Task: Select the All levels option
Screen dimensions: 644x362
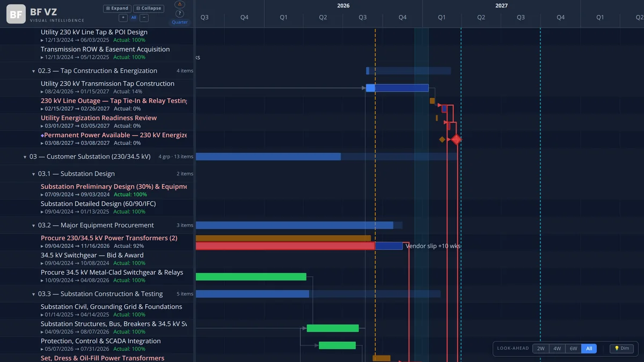Action: point(134,18)
